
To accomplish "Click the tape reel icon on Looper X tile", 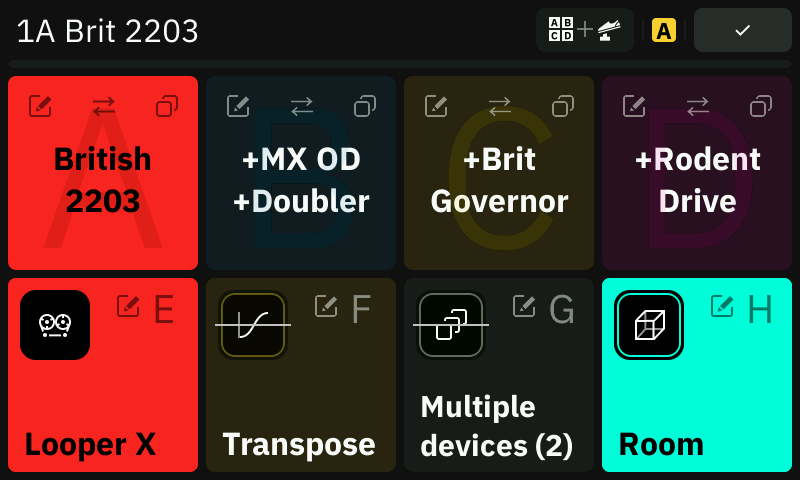I will coord(55,325).
